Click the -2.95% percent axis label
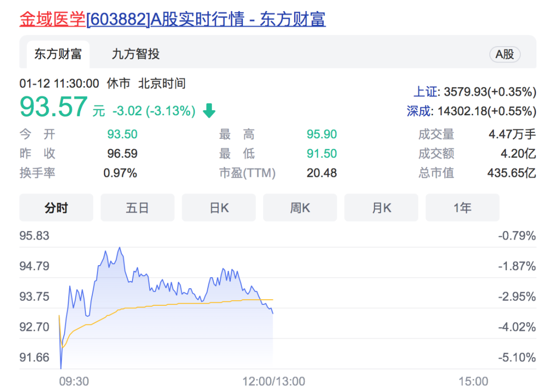Screen dimensions: 542x392 [x=517, y=296]
